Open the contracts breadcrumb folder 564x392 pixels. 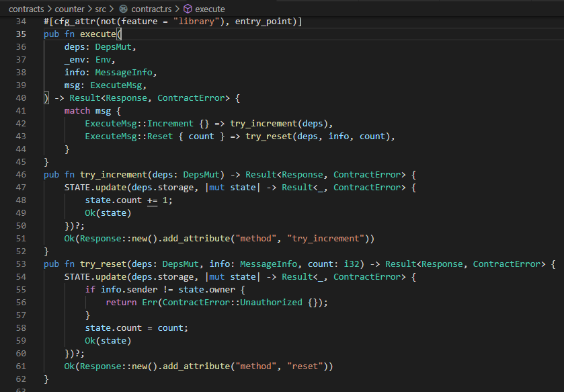(x=26, y=9)
